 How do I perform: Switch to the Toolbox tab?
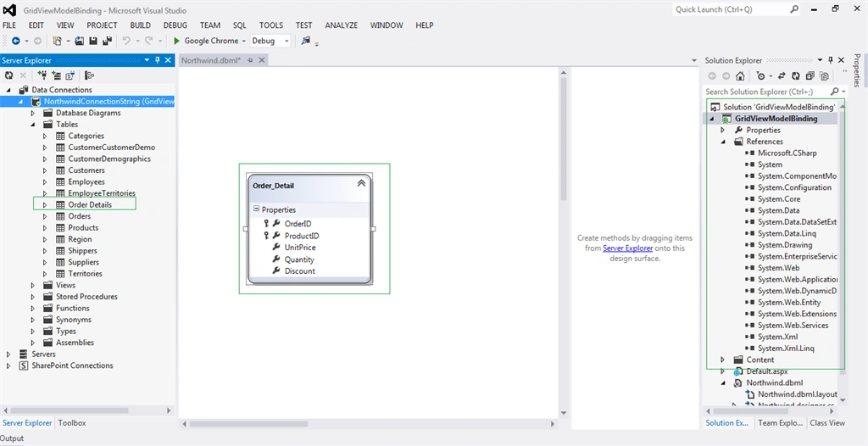coord(72,423)
